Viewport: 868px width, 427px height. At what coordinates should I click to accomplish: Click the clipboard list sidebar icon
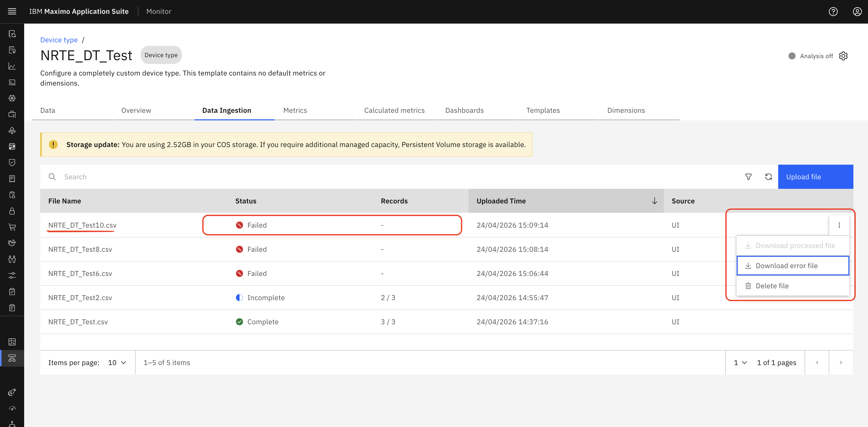tap(12, 308)
